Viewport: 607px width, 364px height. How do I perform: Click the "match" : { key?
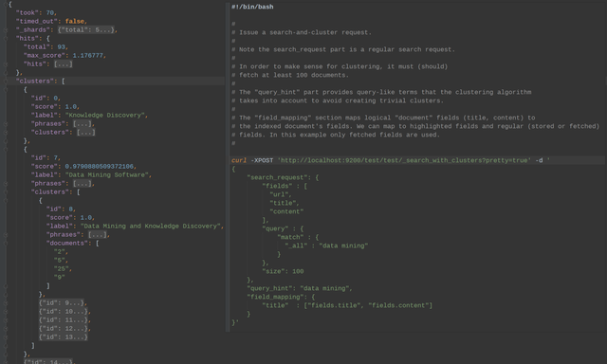[290, 237]
